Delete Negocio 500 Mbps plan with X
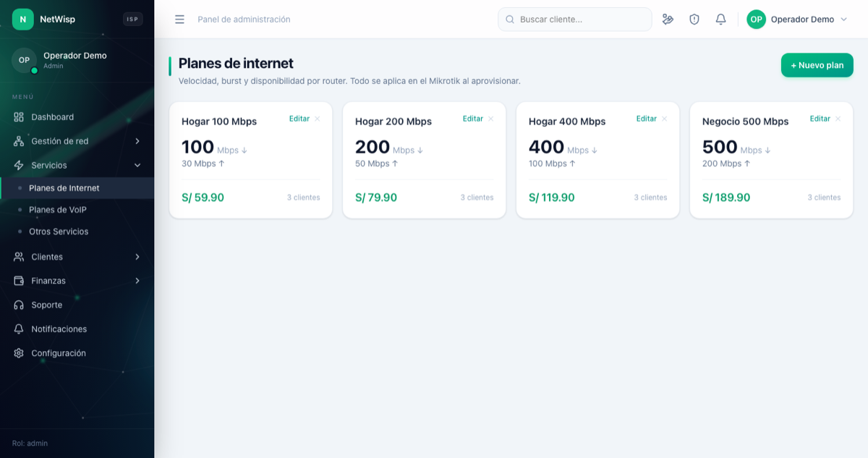This screenshot has width=868, height=458. [x=838, y=119]
